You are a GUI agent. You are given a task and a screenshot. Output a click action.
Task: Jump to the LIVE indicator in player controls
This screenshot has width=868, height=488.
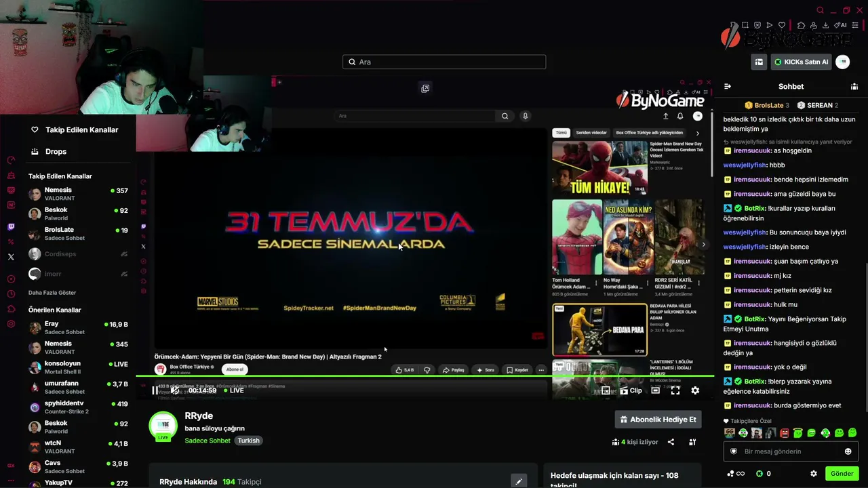[x=234, y=390]
